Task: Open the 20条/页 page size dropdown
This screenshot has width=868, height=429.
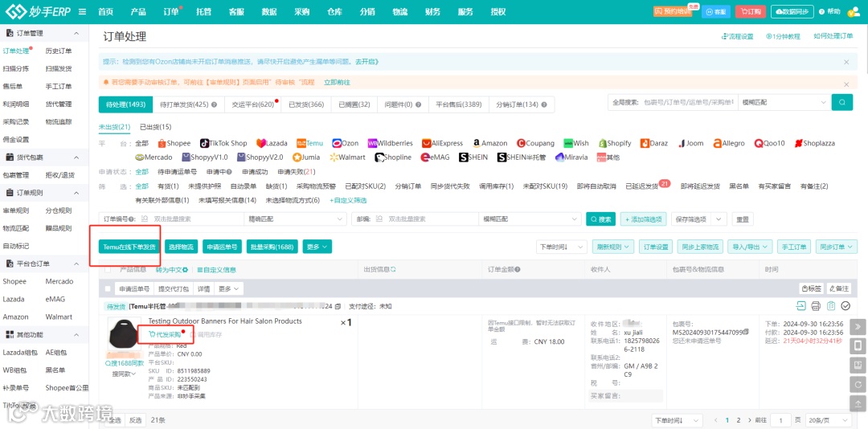Action: pos(828,421)
